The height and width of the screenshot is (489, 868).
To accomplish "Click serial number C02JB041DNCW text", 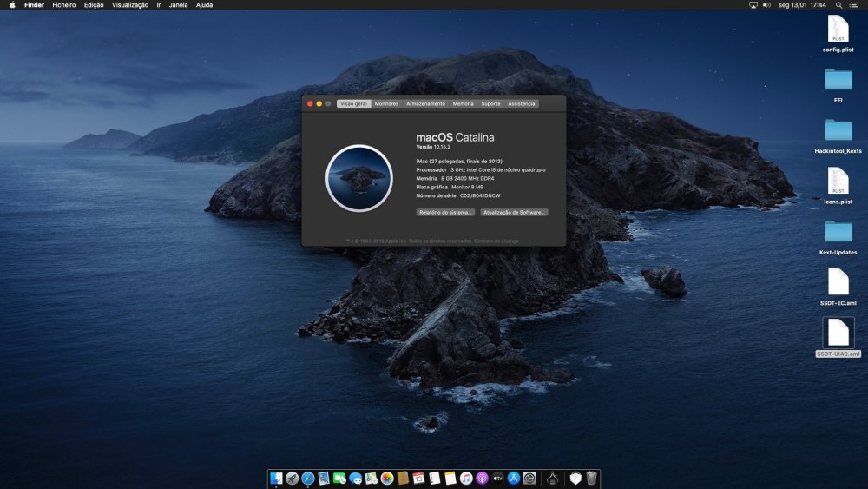I will click(x=480, y=195).
